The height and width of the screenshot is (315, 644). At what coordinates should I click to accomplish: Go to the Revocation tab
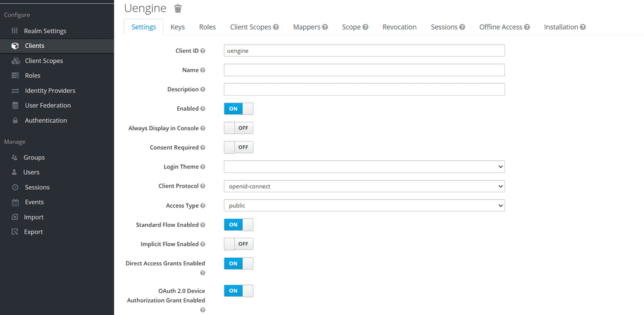399,27
